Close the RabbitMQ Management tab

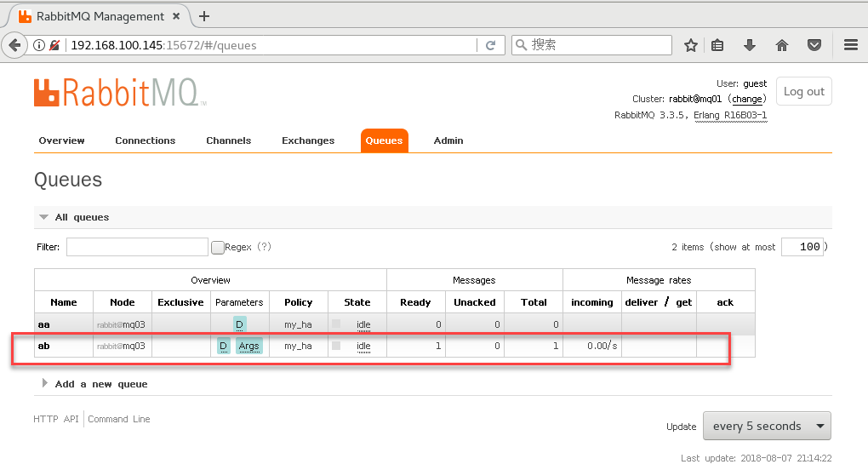click(x=176, y=16)
